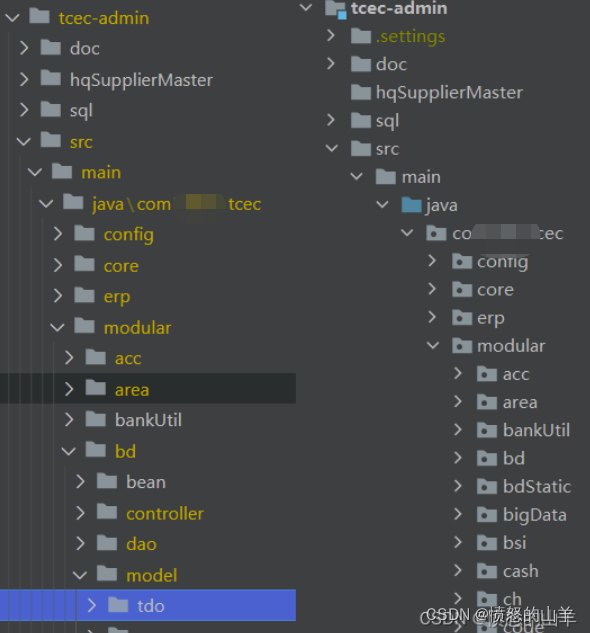Collapse the src folder in left tree
This screenshot has width=590, height=633.
[24, 141]
